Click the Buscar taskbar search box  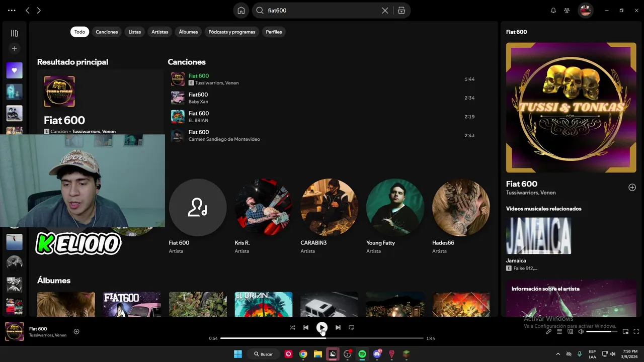tap(263, 354)
